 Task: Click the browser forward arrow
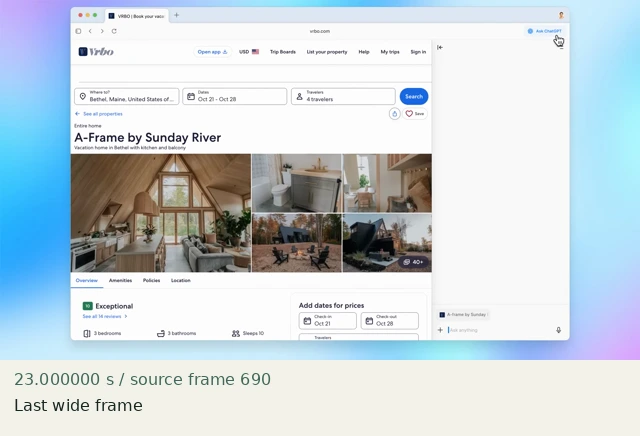(102, 31)
